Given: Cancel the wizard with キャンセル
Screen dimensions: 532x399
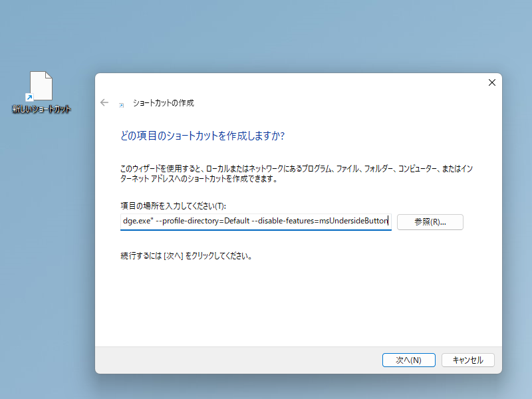Looking at the screenshot, I should coord(467,360).
